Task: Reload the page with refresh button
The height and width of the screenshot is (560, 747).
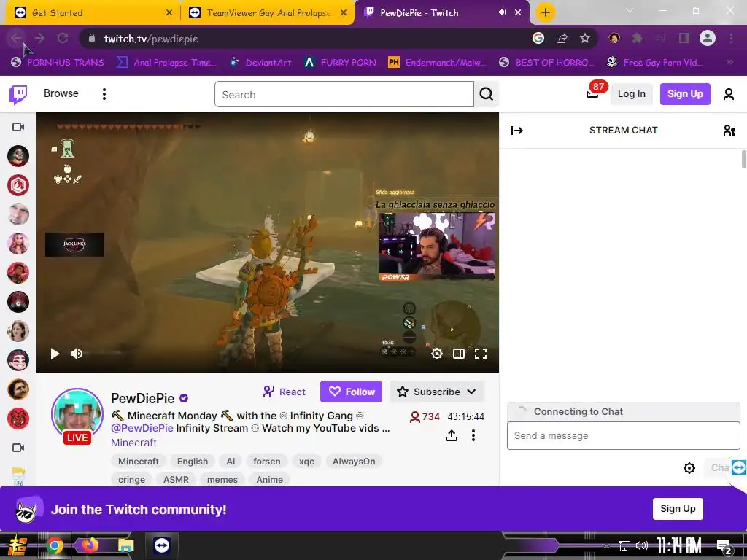Action: pyautogui.click(x=63, y=38)
